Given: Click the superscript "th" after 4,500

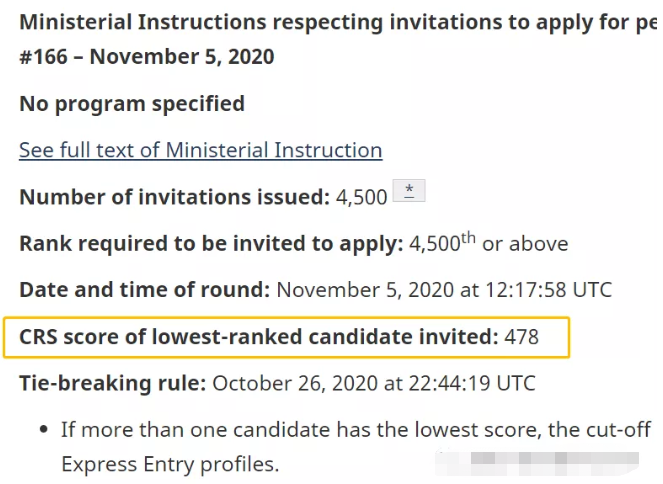Looking at the screenshot, I should coord(468,237).
